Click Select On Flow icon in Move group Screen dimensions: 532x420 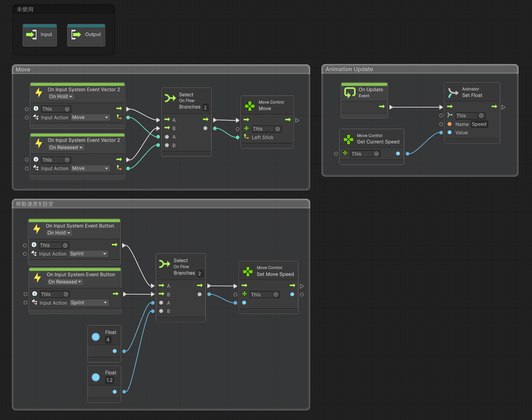click(170, 98)
